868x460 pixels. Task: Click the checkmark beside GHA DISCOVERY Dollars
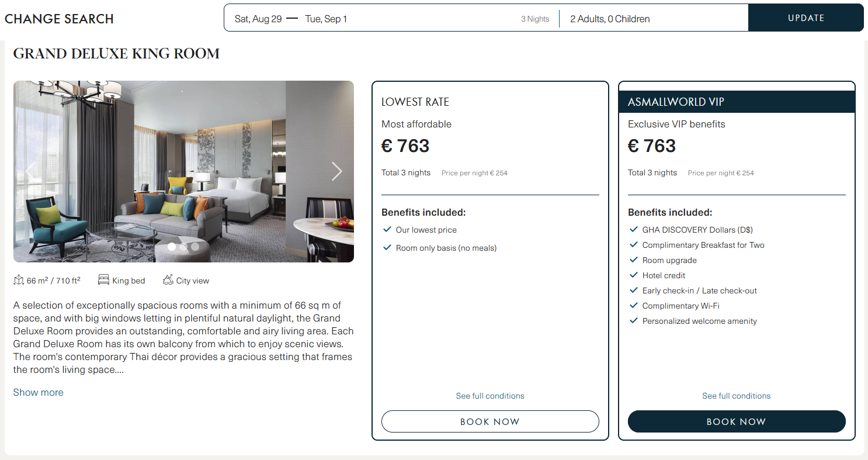click(x=634, y=229)
